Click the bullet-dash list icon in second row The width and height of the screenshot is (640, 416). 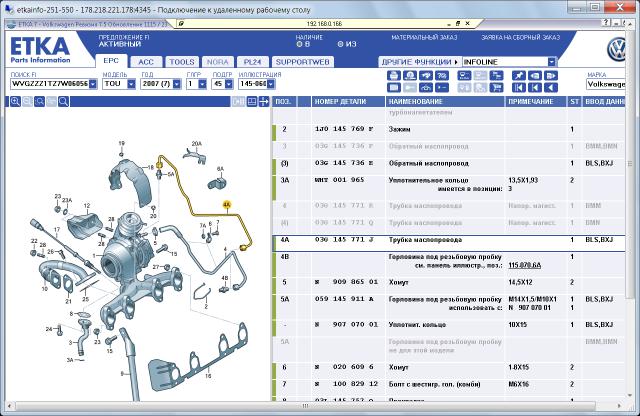click(x=442, y=87)
